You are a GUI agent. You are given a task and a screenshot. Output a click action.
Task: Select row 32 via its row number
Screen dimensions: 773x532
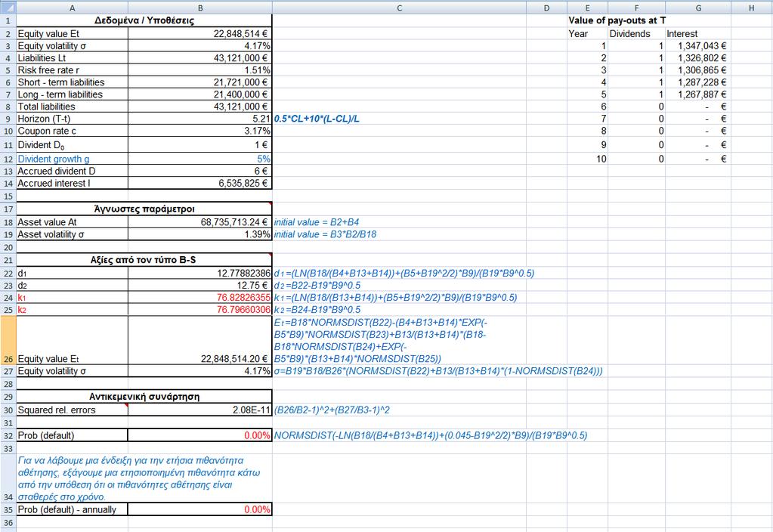point(8,435)
